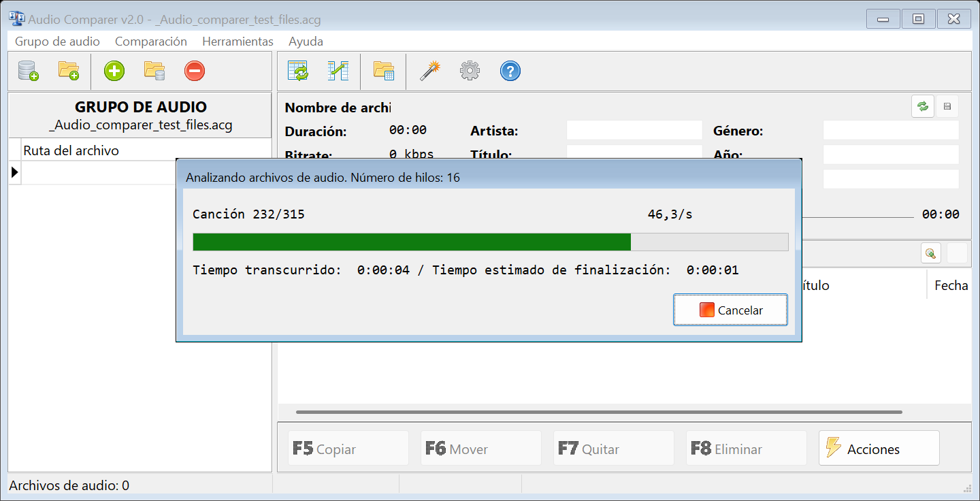Click the green analysis progress bar

tap(491, 242)
